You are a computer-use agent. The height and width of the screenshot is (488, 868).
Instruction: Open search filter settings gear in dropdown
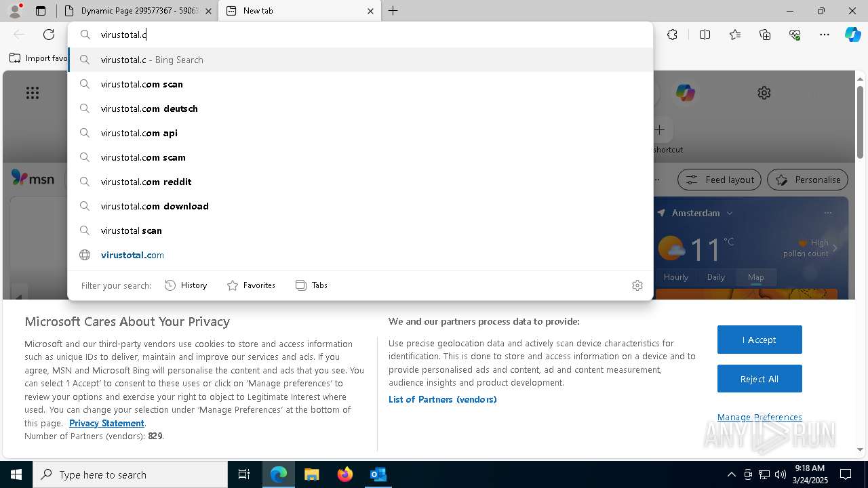coord(637,285)
